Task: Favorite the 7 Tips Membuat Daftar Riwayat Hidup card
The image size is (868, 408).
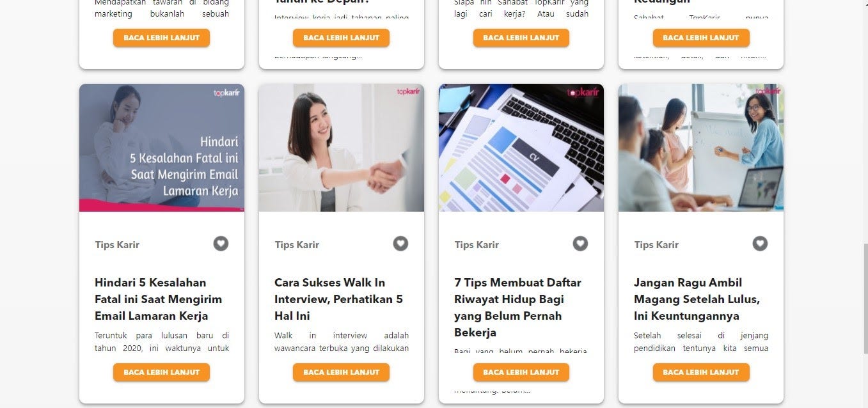Action: pos(580,244)
